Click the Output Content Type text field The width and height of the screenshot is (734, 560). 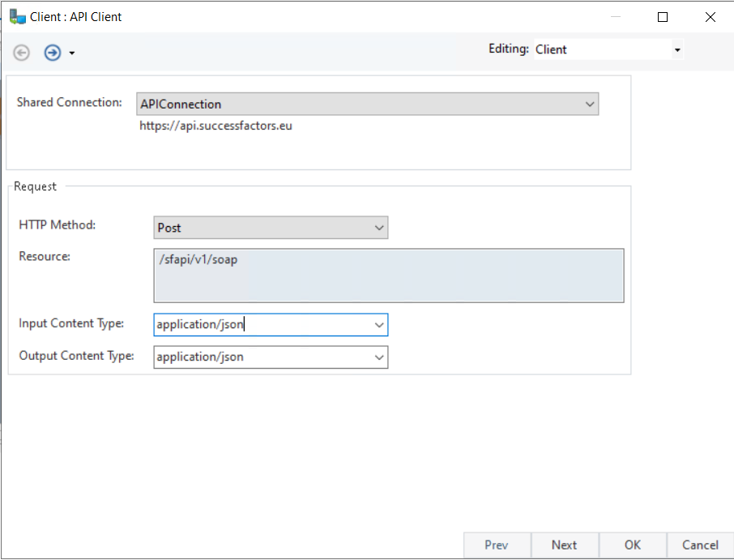pyautogui.click(x=261, y=357)
